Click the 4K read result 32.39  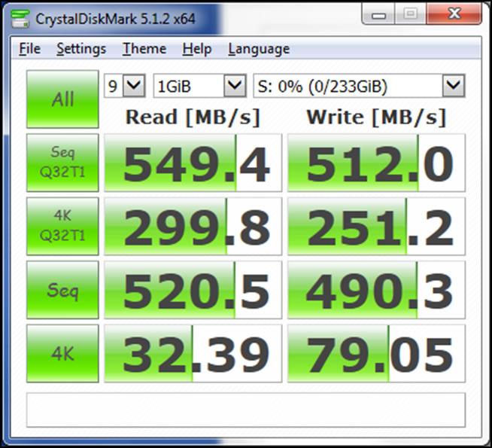pos(193,353)
